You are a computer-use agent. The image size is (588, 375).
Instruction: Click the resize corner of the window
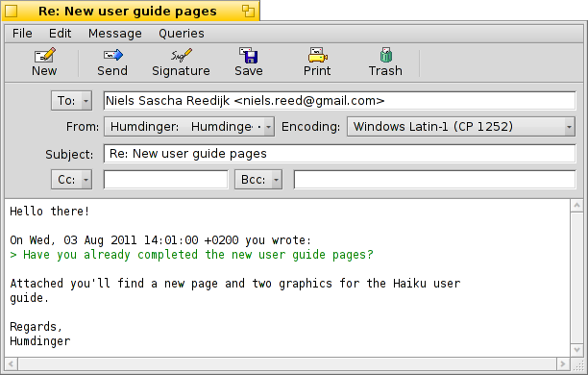pyautogui.click(x=576, y=363)
